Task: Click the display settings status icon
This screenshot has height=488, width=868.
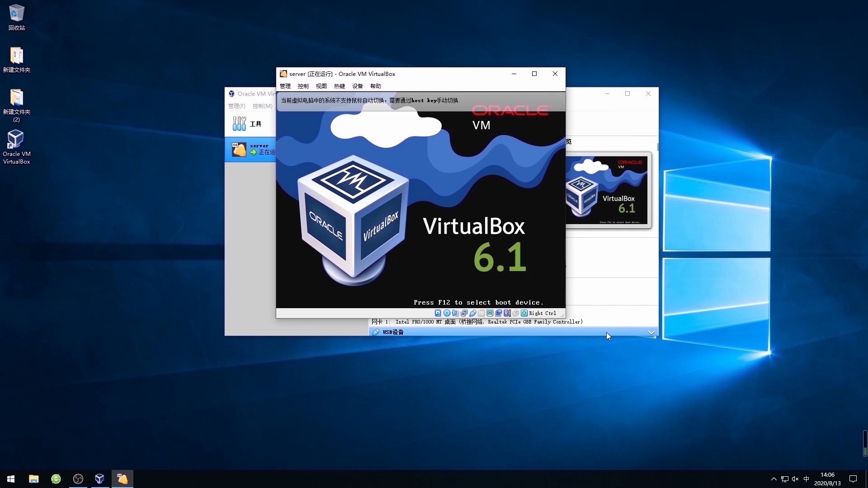Action: point(490,313)
